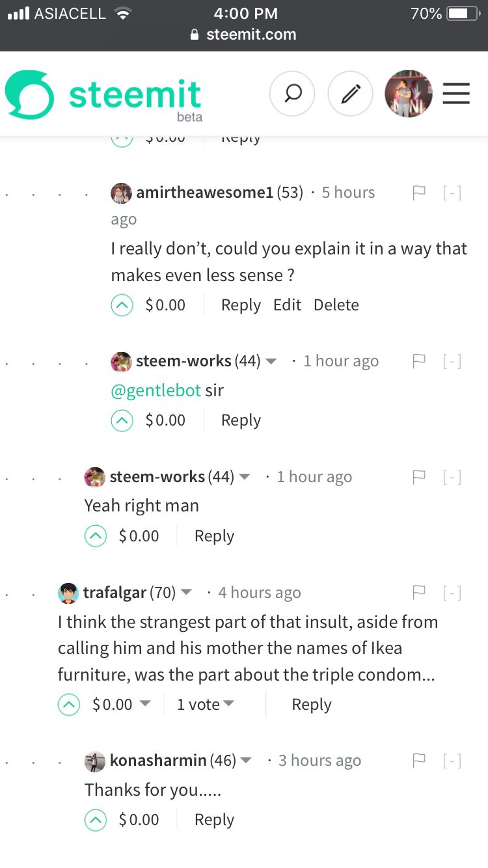Open the 1 vote dropdown

point(206,705)
